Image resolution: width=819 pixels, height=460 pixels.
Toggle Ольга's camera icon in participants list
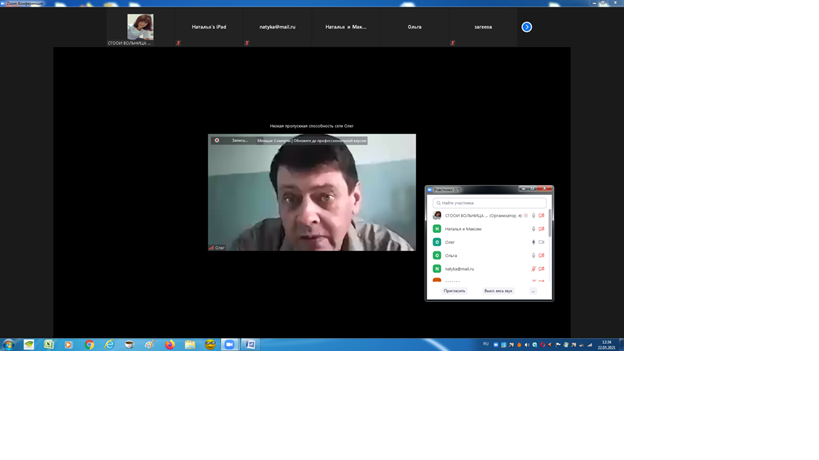point(542,256)
